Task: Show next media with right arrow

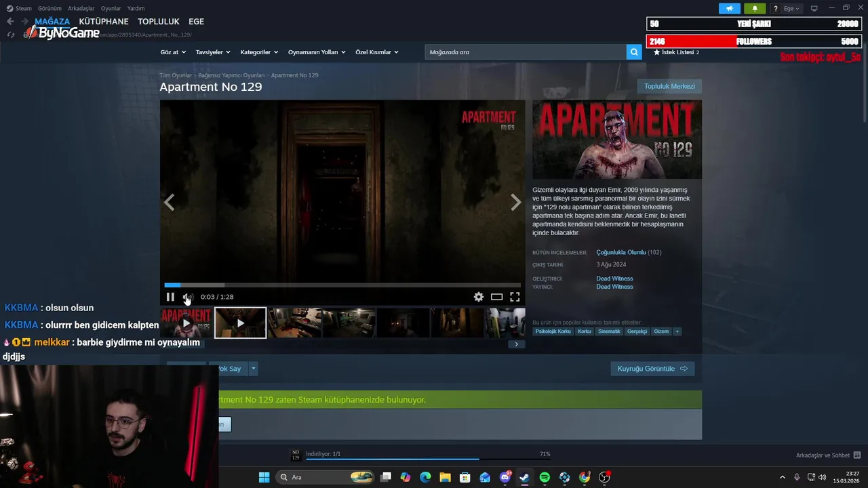Action: point(516,202)
